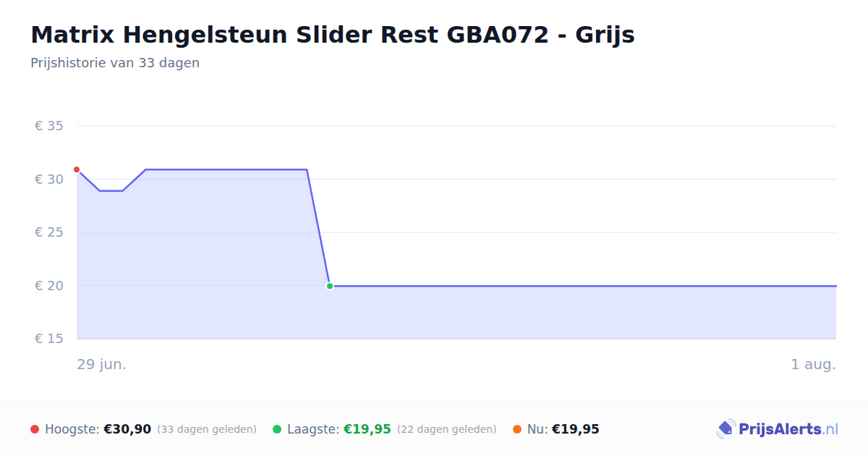Click the '22 dagen geleden' note
The image size is (868, 456).
point(447,429)
